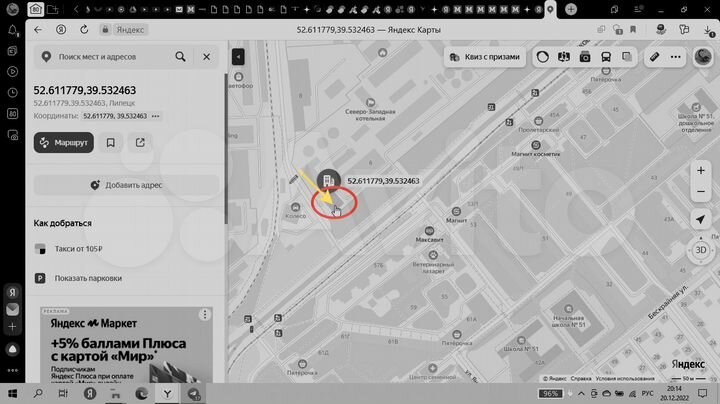The image size is (720, 404).
Task: Open the Windows Start menu
Action: tap(12, 394)
